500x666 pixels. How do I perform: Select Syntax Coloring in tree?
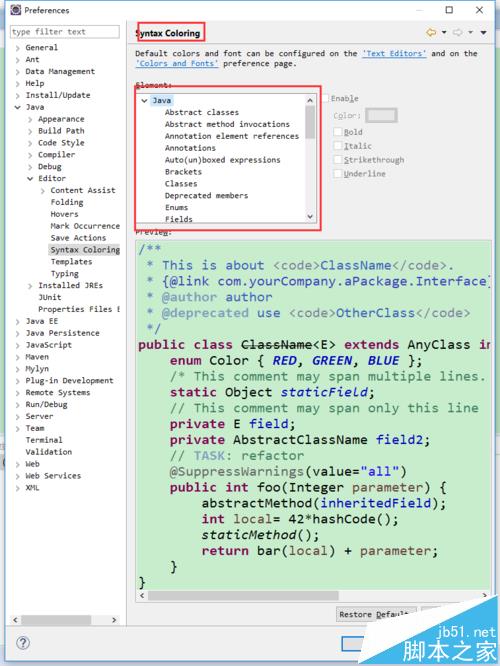pyautogui.click(x=85, y=250)
